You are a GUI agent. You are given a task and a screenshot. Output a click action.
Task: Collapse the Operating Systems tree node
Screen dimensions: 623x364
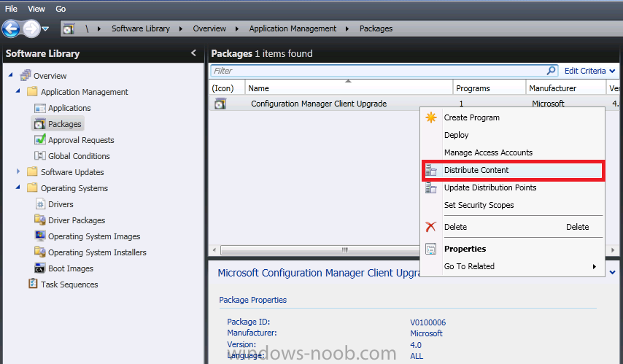[x=18, y=187]
